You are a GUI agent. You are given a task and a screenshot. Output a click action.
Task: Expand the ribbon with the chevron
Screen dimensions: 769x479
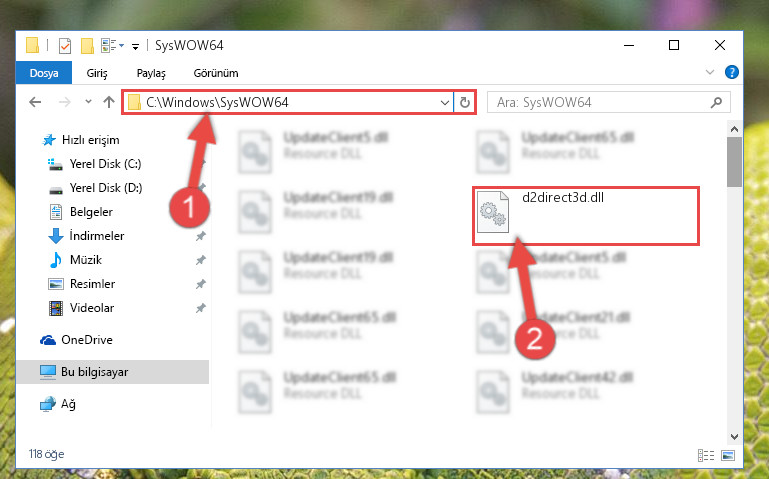[710, 72]
